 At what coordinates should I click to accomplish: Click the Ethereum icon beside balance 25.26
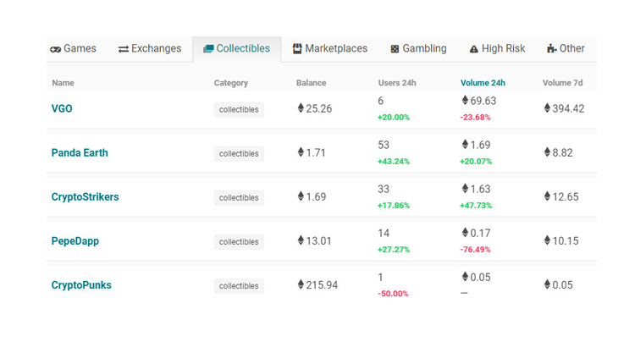pyautogui.click(x=301, y=108)
